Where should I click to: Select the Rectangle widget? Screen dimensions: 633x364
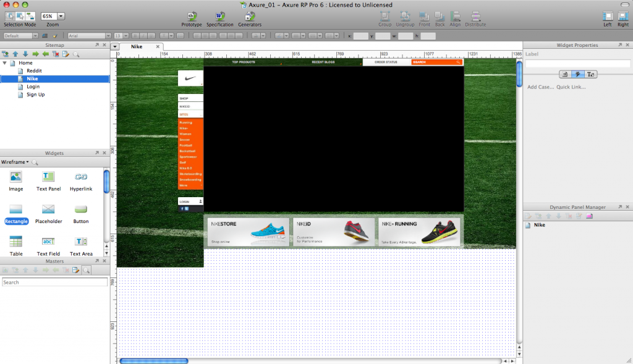coord(16,214)
